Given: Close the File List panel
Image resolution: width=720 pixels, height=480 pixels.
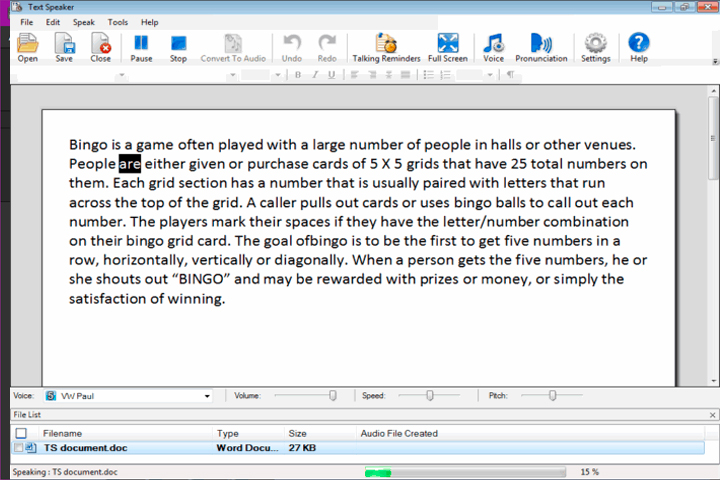Looking at the screenshot, I should (712, 415).
